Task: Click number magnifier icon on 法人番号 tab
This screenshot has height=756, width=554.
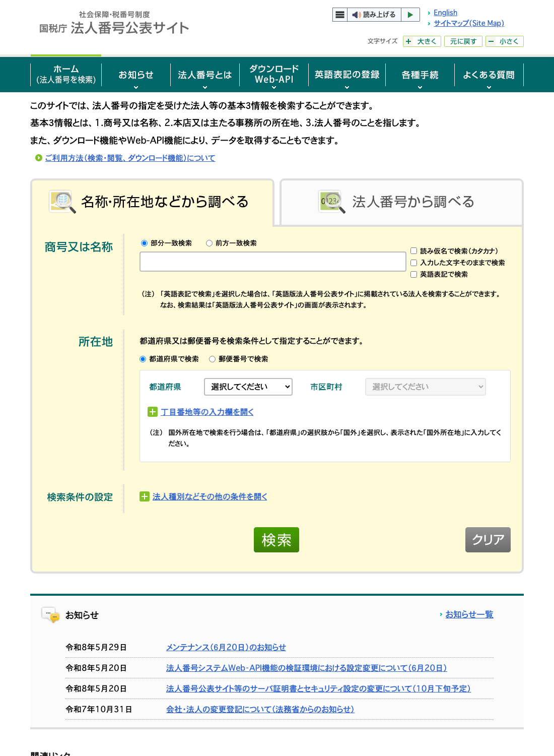Action: [332, 202]
